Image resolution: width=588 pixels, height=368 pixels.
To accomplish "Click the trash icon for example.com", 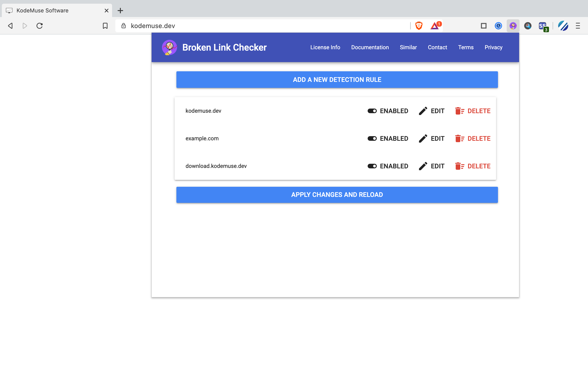I will pos(459,138).
